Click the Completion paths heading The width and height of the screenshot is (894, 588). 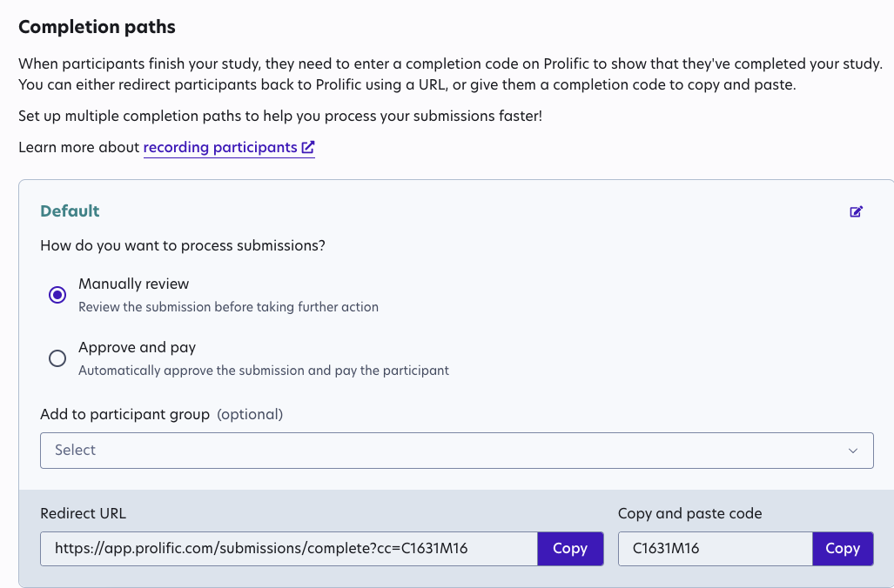pos(97,27)
